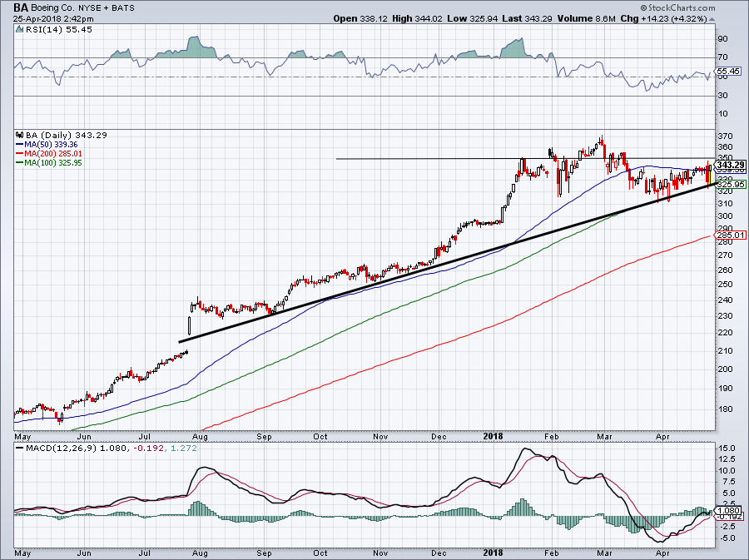Click the '25-Apr-2018 2:42pm' timestamp
This screenshot has height=560, width=749.
[53, 19]
